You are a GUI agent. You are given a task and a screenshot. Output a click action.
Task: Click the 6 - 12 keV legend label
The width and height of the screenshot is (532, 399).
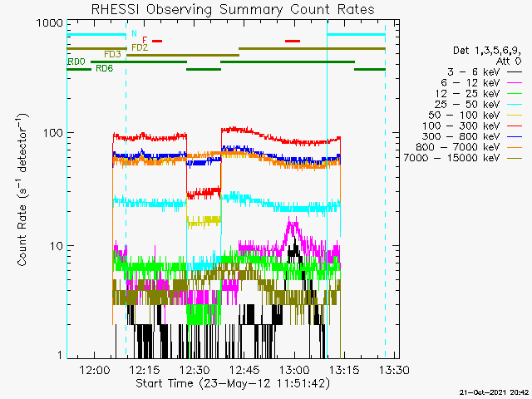(470, 83)
